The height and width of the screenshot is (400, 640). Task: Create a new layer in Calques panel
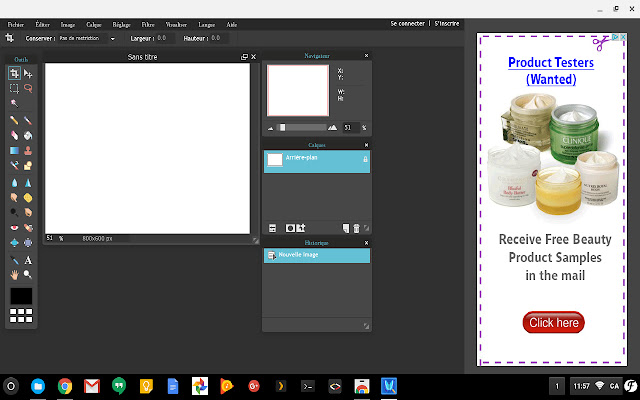click(346, 228)
